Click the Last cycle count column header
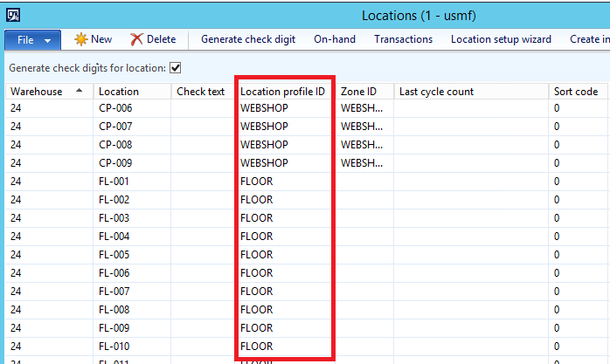 click(436, 91)
